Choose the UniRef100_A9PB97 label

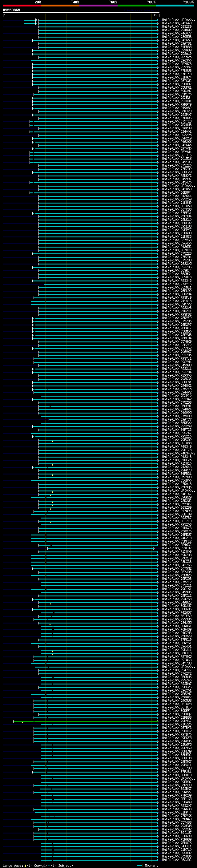point(177,84)
